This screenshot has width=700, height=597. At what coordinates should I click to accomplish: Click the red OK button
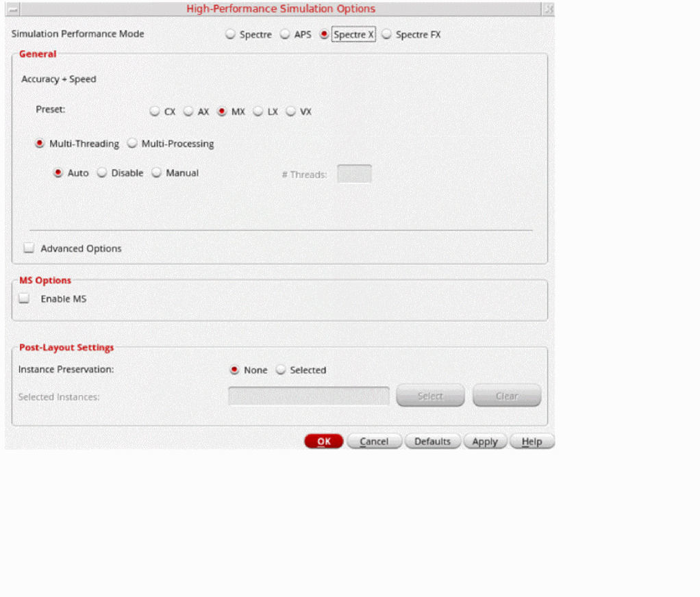pyautogui.click(x=324, y=442)
